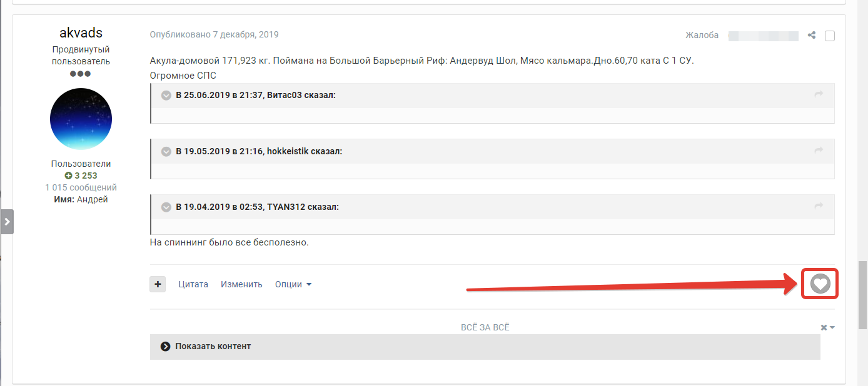Click the akvads avatar image
This screenshot has width=868, height=386.
coord(81,119)
